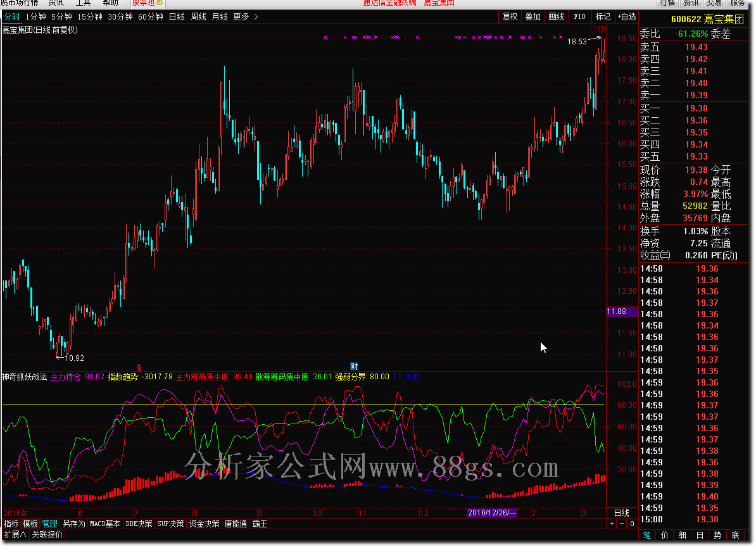Select the 笔 tick tab
This screenshot has height=547, width=756.
pyautogui.click(x=646, y=535)
